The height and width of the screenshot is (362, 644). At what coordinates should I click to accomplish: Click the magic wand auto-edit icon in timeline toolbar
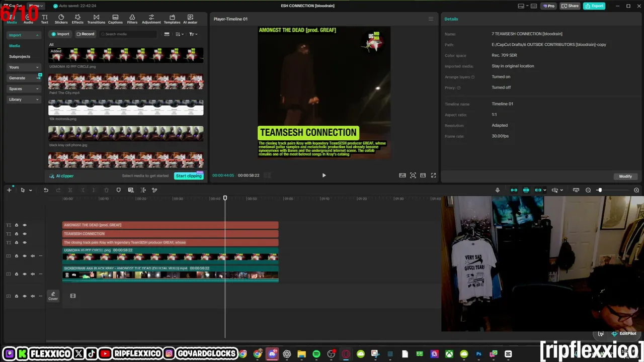[x=154, y=190]
